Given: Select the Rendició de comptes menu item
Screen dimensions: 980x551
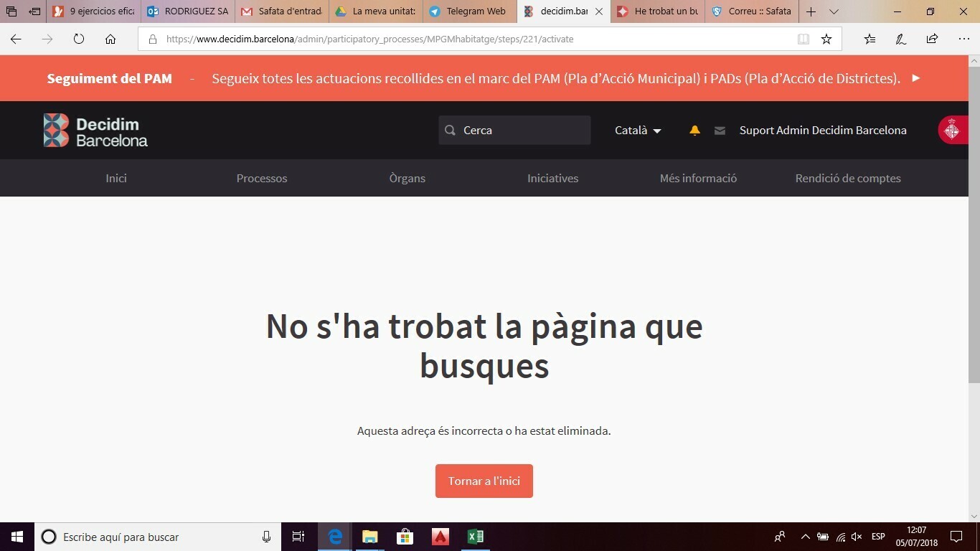Looking at the screenshot, I should (848, 179).
